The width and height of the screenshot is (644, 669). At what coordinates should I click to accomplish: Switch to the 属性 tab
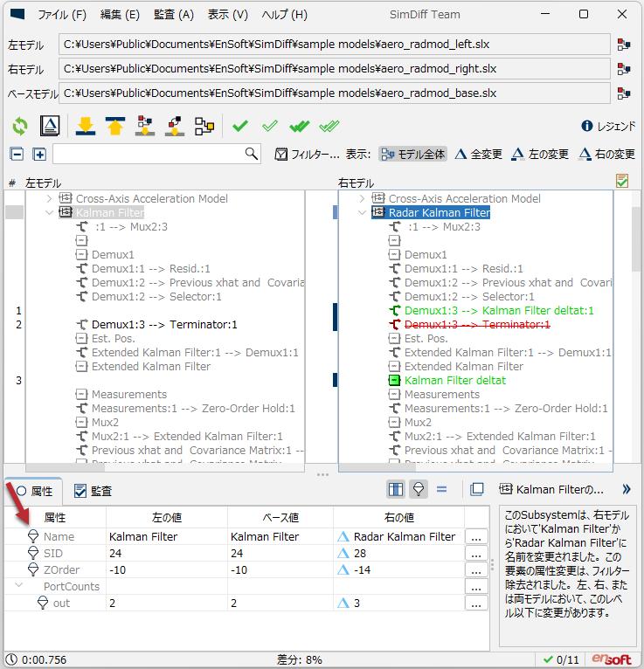point(34,491)
